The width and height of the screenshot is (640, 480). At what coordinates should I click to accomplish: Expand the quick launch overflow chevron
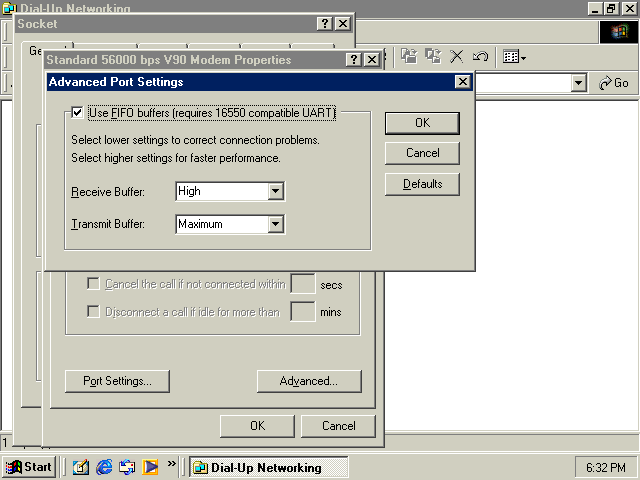171,463
